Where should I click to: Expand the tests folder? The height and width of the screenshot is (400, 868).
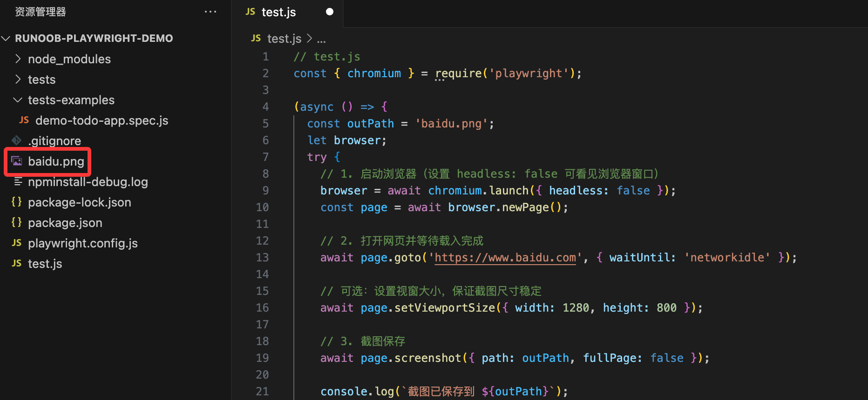18,79
